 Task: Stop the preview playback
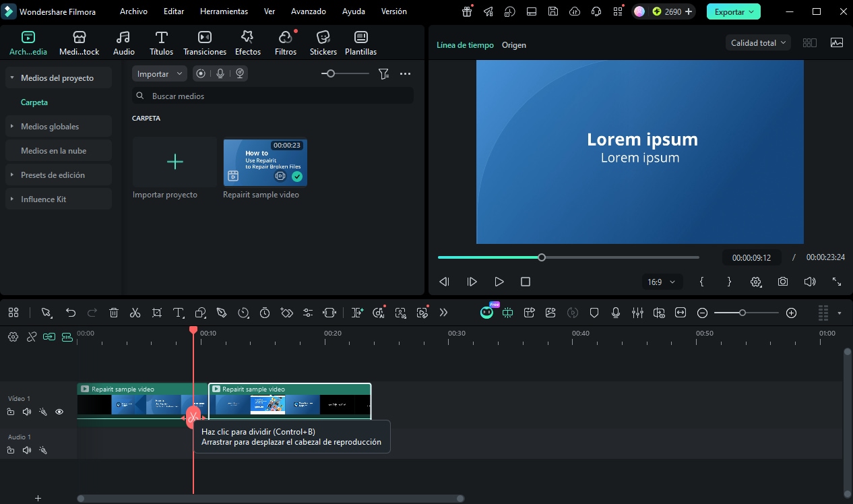pos(526,282)
